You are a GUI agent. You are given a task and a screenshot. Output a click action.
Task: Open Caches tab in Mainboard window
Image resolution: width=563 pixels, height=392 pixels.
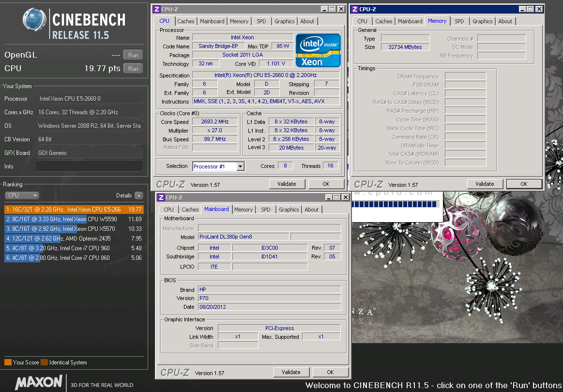pos(190,209)
